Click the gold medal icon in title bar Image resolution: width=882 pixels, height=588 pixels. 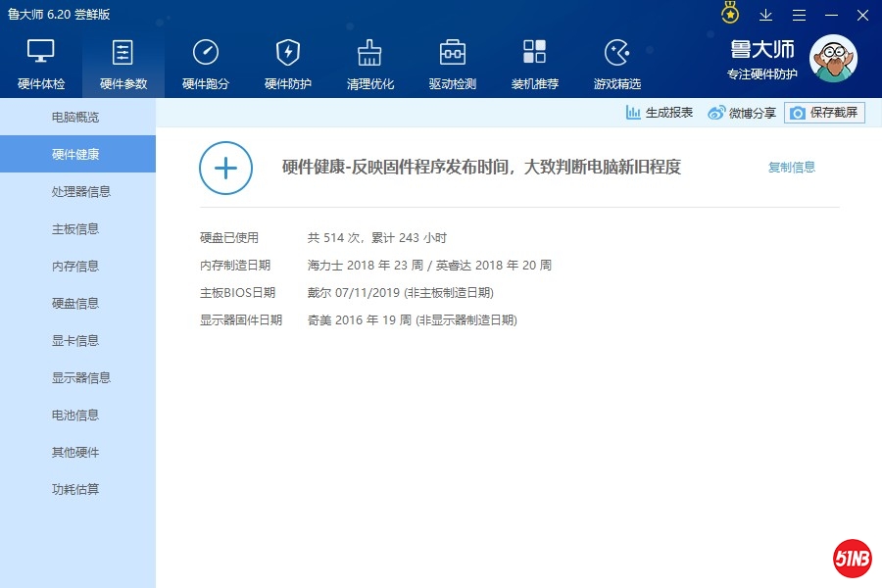pyautogui.click(x=730, y=14)
